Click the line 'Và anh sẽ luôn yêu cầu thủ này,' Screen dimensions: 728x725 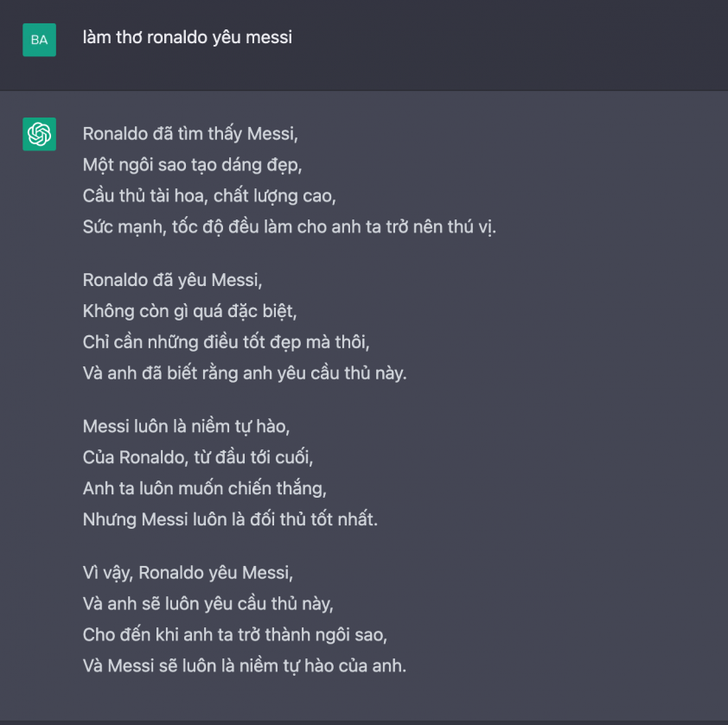[208, 604]
